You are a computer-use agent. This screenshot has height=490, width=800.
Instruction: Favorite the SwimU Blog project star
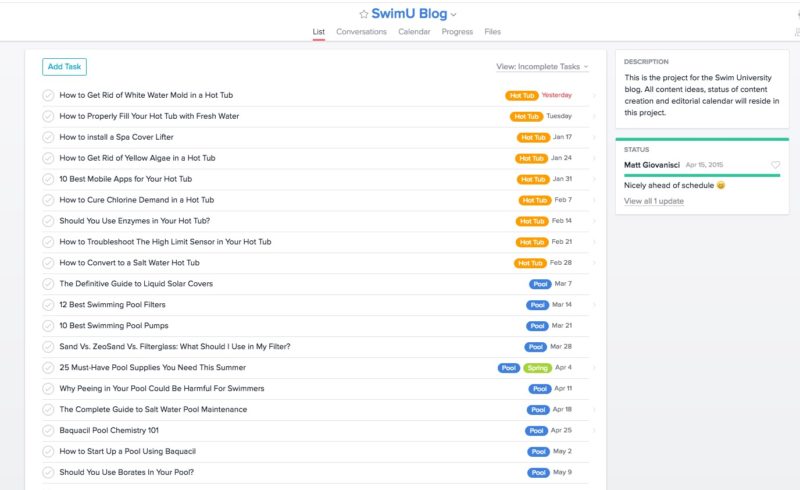(363, 14)
